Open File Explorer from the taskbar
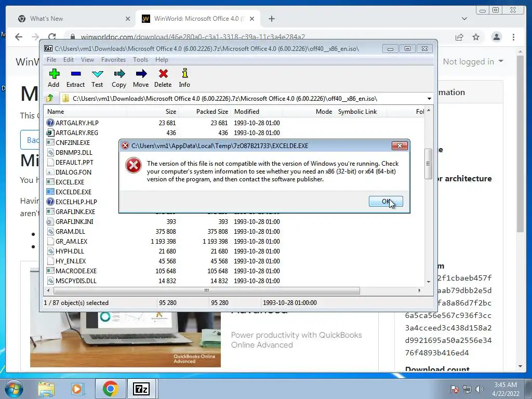 (x=46, y=389)
